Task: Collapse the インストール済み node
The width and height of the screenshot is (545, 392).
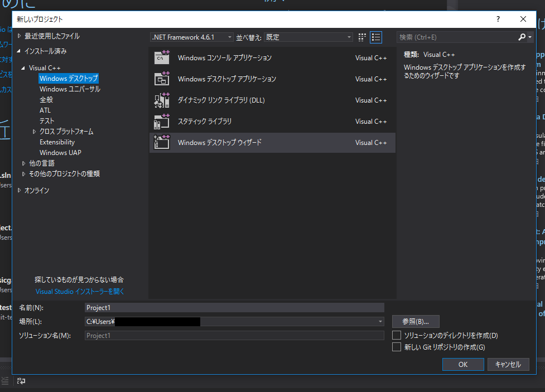Action: [19, 51]
